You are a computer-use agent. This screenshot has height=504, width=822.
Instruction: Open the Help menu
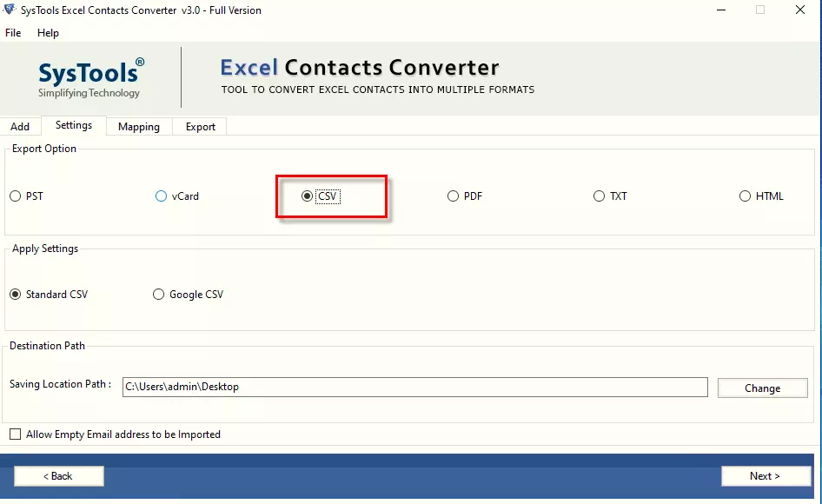pyautogui.click(x=48, y=33)
